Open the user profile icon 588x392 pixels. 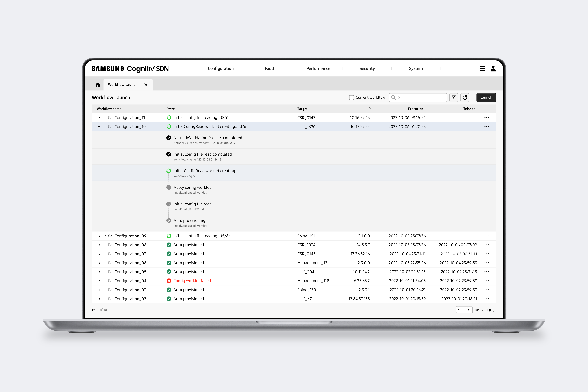(493, 68)
